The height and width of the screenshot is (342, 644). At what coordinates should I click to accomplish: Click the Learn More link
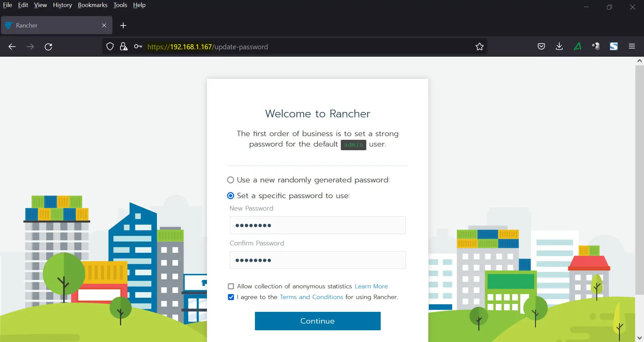click(371, 286)
